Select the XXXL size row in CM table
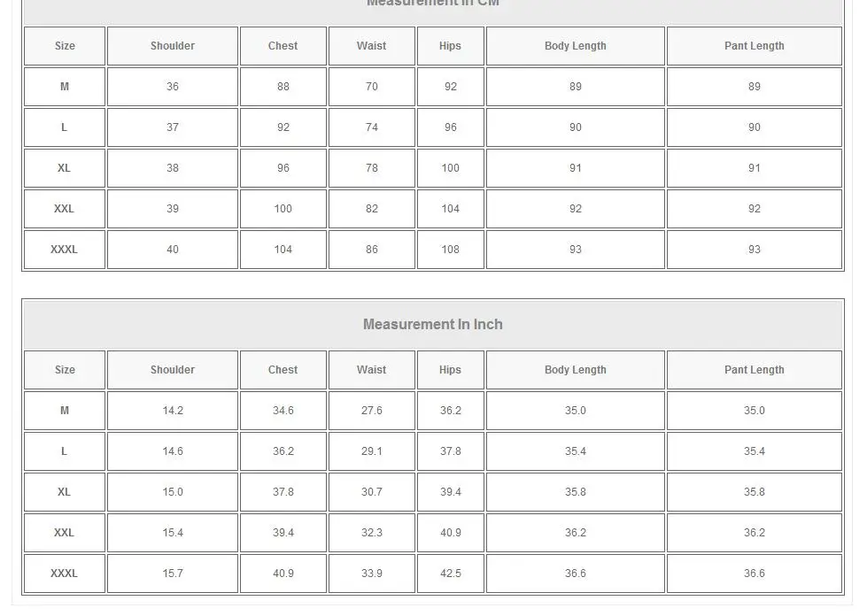 click(x=65, y=250)
